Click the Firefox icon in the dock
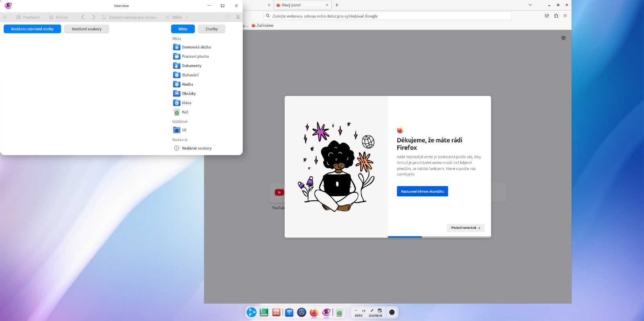 [x=314, y=312]
